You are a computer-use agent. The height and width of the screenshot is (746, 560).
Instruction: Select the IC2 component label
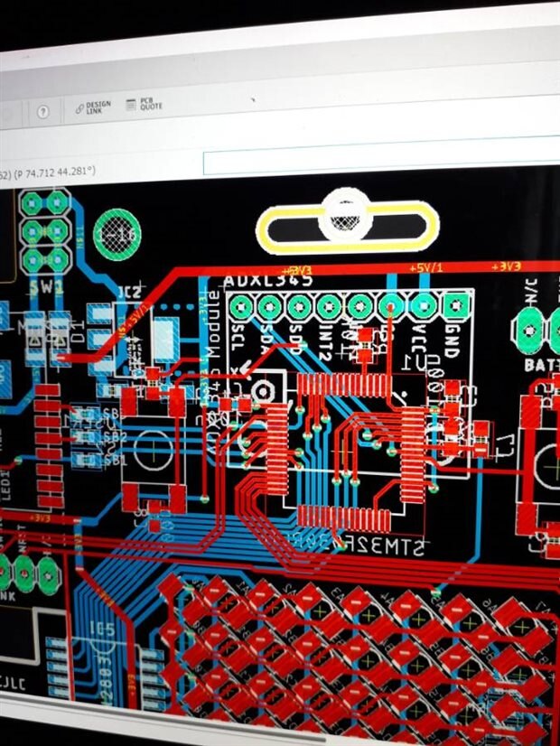130,291
